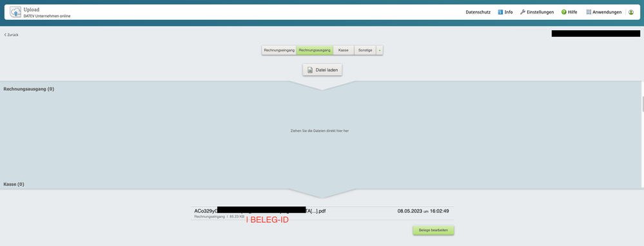The height and width of the screenshot is (246, 644).
Task: Select the Kasse category toggle
Action: tap(344, 50)
